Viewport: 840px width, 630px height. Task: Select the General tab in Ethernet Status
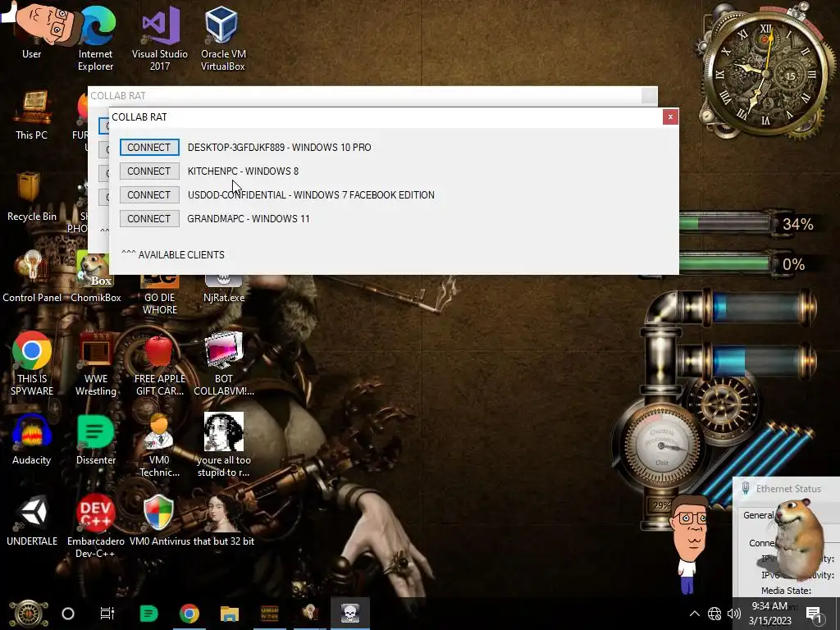[x=758, y=515]
